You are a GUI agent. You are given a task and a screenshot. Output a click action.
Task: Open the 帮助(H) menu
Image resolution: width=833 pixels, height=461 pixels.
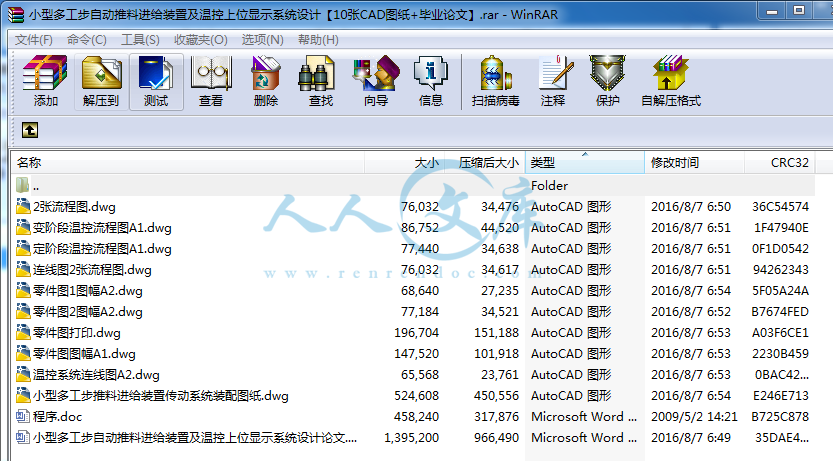[x=318, y=40]
